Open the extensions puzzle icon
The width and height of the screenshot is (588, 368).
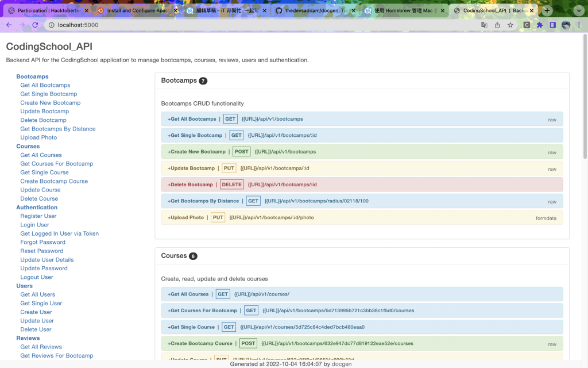[540, 25]
